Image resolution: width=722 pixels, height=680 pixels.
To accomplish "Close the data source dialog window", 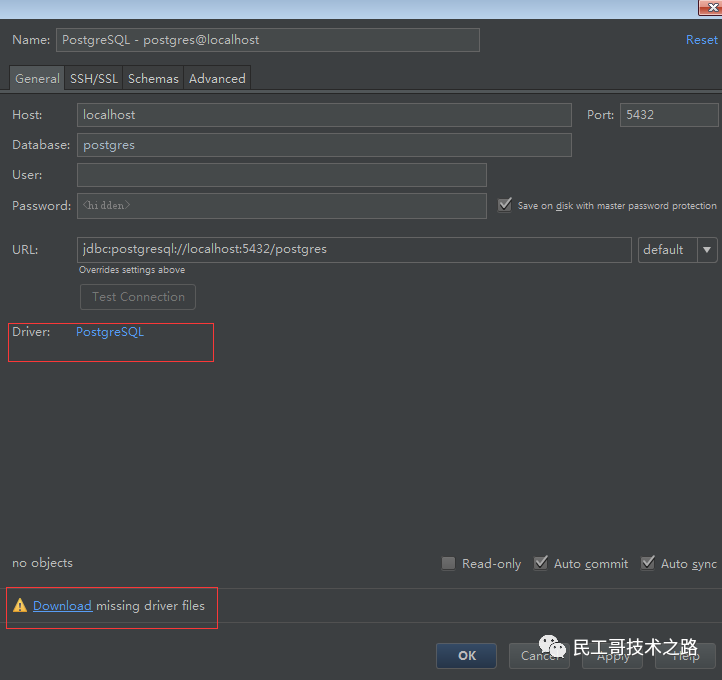I will coord(711,7).
